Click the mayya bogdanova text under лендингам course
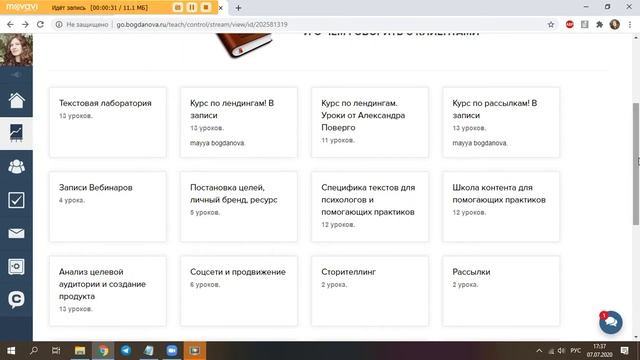This screenshot has width=640, height=360. pyautogui.click(x=217, y=143)
